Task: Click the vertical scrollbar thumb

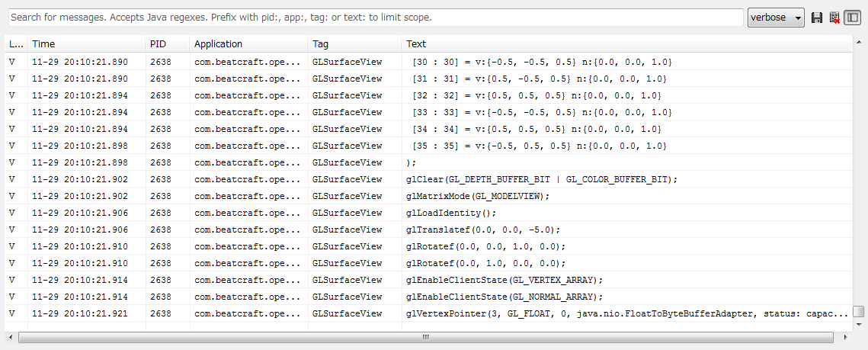Action: (858, 312)
